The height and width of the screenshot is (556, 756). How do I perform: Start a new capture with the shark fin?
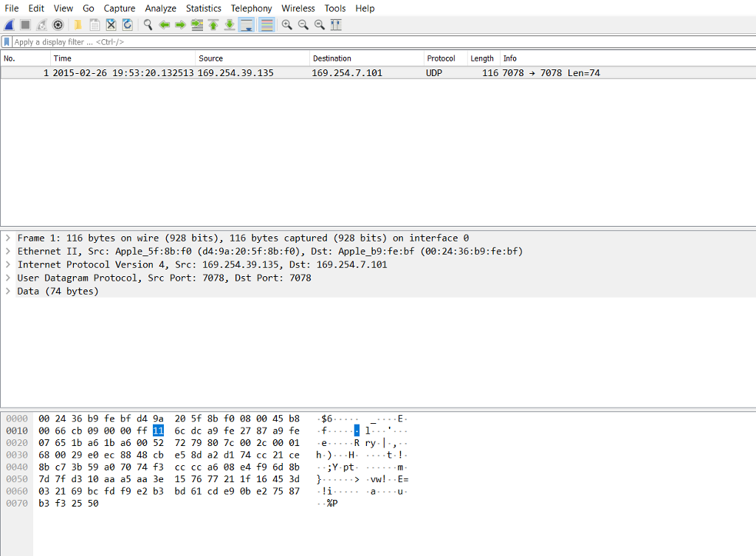tap(9, 24)
